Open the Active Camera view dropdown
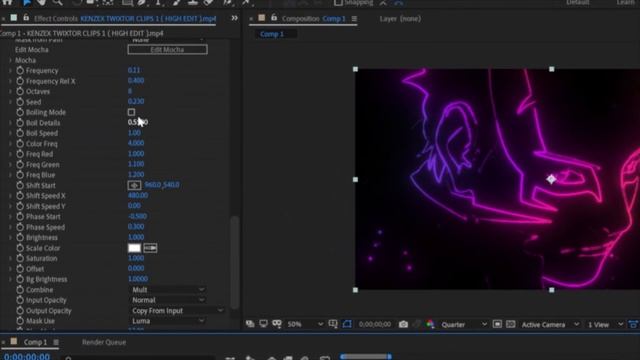Screen dimensions: 640x360 point(550,324)
